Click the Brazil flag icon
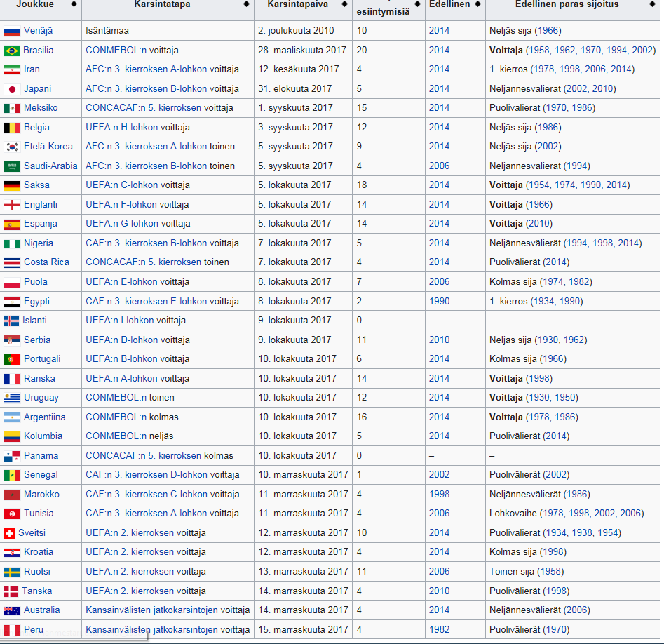 coord(12,51)
